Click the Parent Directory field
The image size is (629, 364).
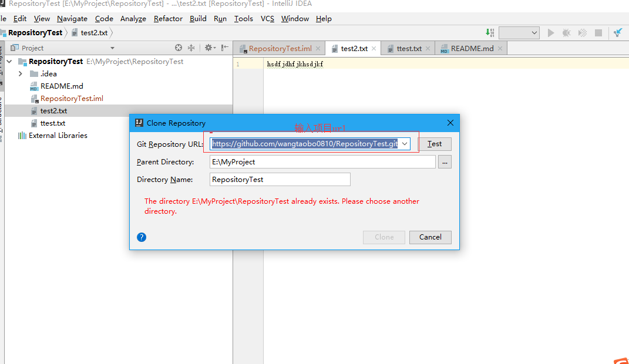(322, 162)
